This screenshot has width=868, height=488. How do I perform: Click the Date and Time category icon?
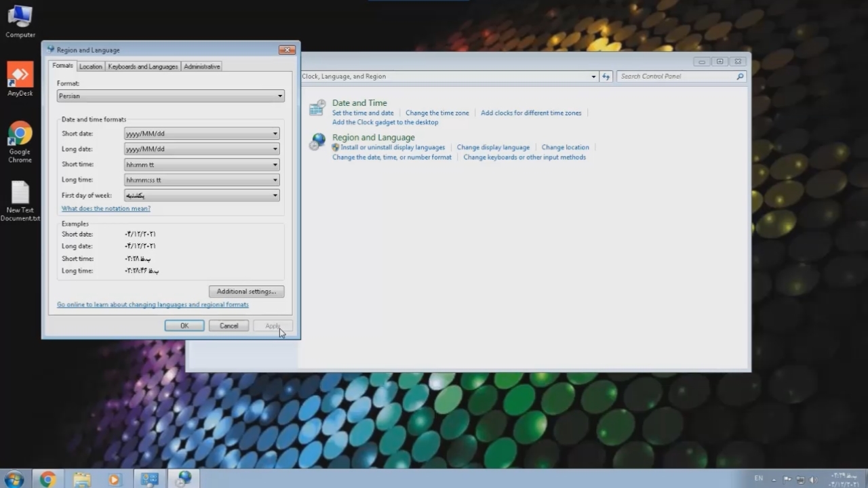coord(317,108)
